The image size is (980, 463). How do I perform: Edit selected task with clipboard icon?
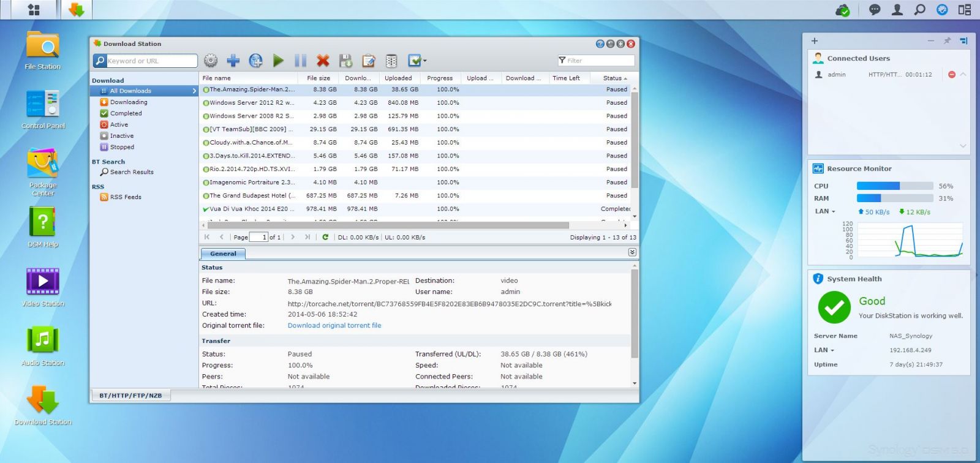(x=368, y=61)
